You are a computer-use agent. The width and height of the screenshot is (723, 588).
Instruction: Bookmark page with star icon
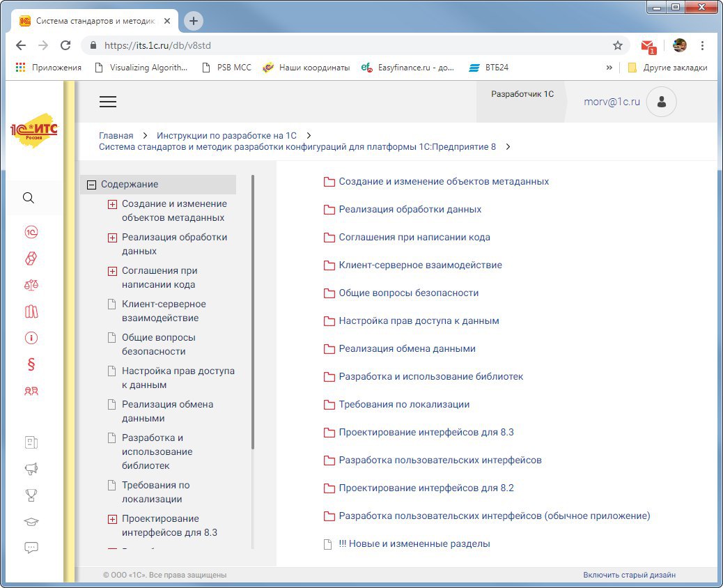click(x=617, y=45)
